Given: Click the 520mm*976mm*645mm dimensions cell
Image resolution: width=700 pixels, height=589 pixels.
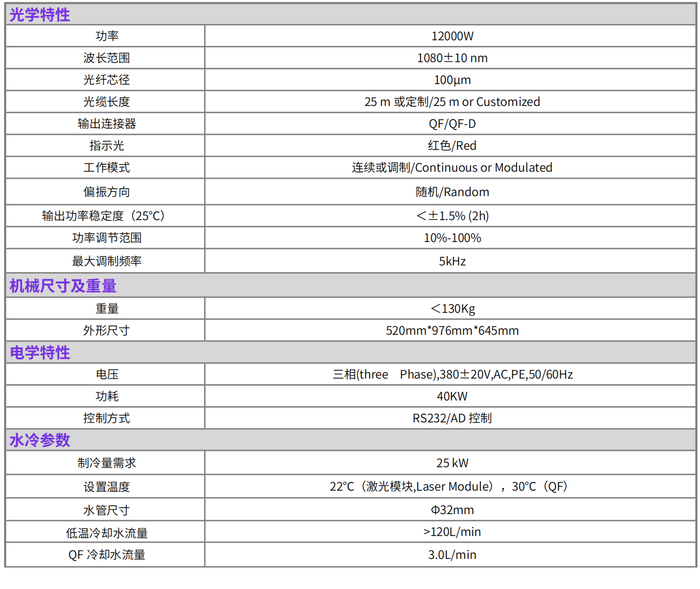Looking at the screenshot, I should pos(452,331).
